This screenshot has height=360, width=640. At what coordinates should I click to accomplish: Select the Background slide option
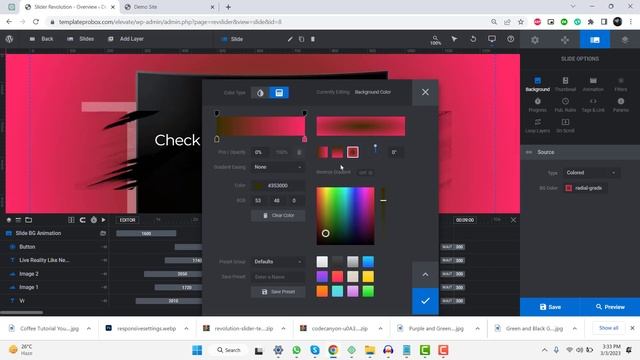[538, 84]
